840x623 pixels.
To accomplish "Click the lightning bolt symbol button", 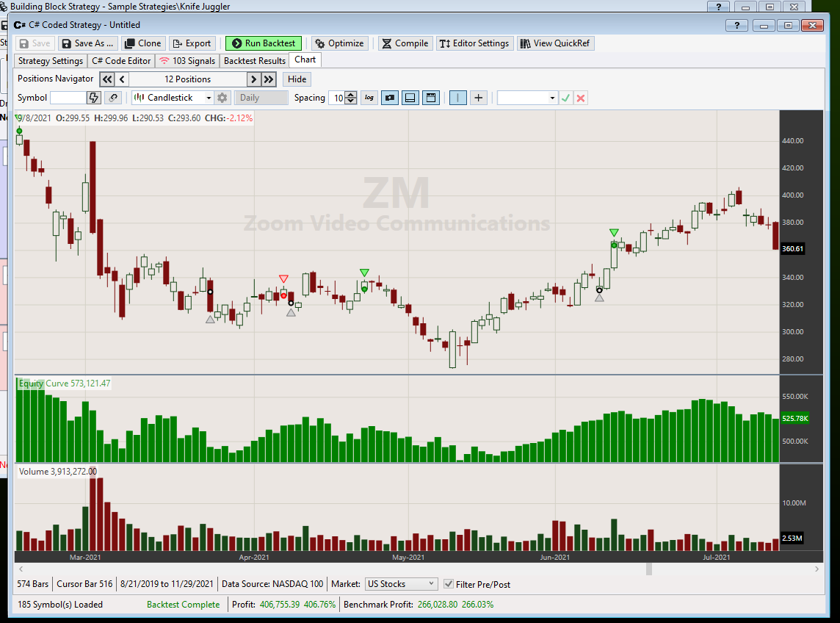I will [x=94, y=98].
